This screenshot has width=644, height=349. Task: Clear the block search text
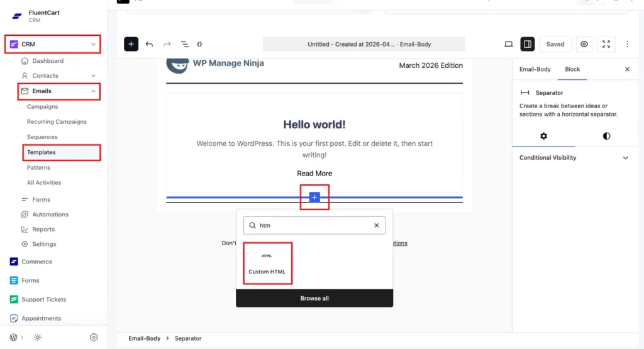pos(376,225)
